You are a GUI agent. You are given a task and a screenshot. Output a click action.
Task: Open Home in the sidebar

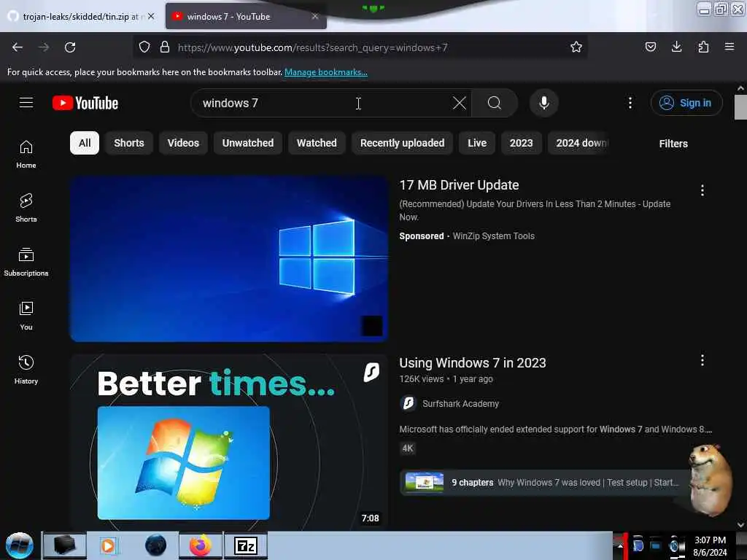[26, 155]
